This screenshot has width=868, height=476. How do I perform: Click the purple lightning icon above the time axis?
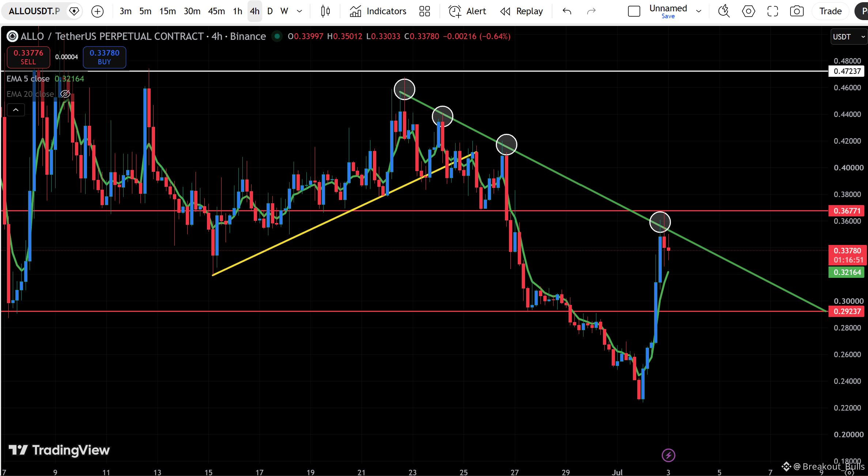coord(668,455)
